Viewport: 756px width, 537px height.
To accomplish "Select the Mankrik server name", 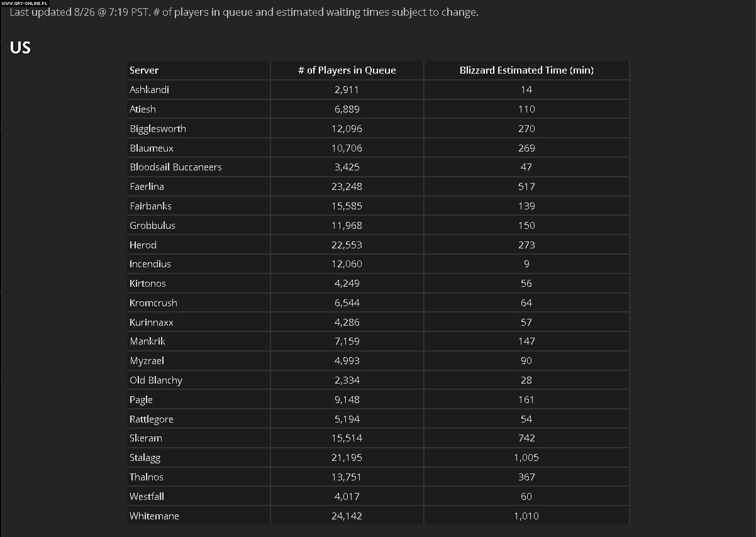I will (147, 341).
